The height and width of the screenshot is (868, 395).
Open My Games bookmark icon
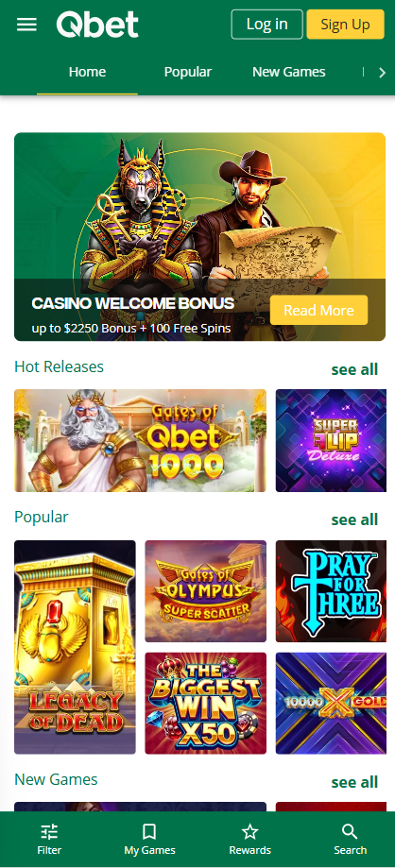[x=149, y=831]
